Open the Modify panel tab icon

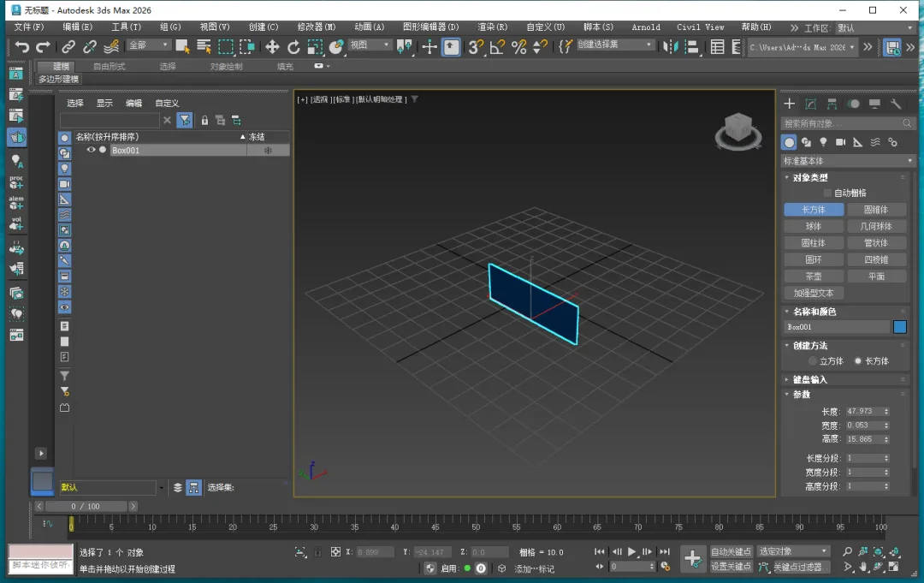[x=810, y=104]
